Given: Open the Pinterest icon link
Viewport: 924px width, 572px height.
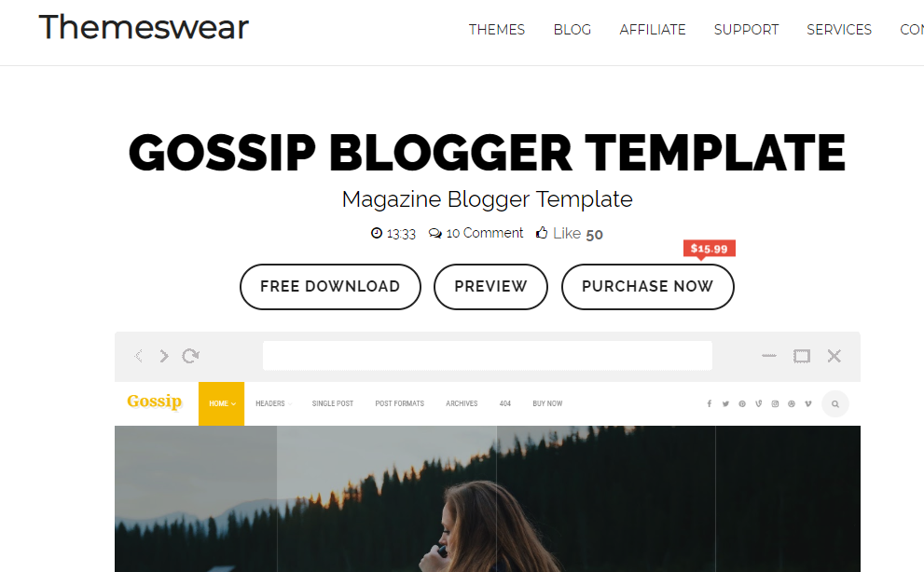Looking at the screenshot, I should click(x=742, y=403).
